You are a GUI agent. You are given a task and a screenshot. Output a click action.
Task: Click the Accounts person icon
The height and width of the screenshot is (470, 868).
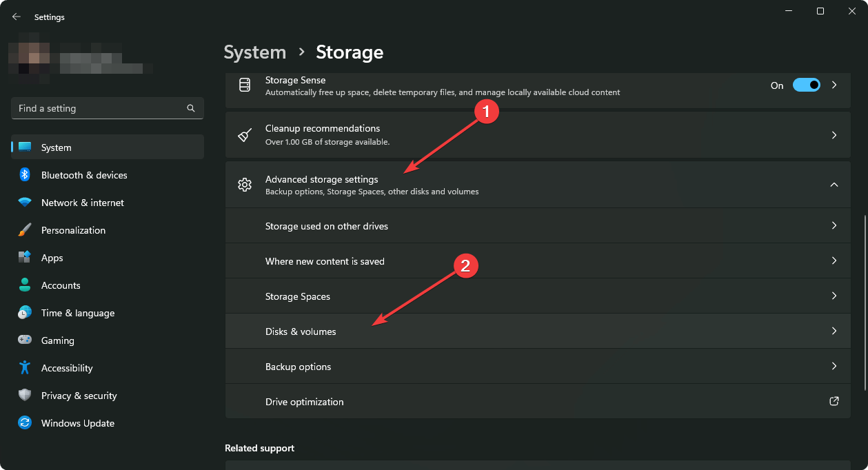25,285
